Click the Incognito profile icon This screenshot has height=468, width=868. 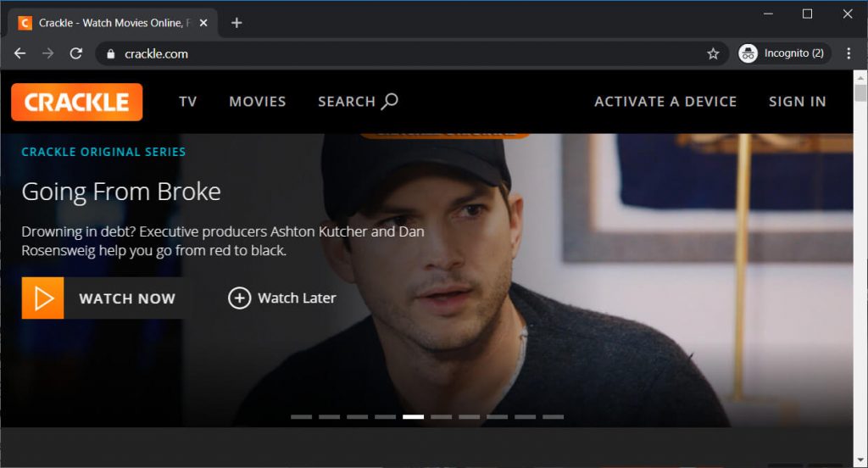click(748, 53)
